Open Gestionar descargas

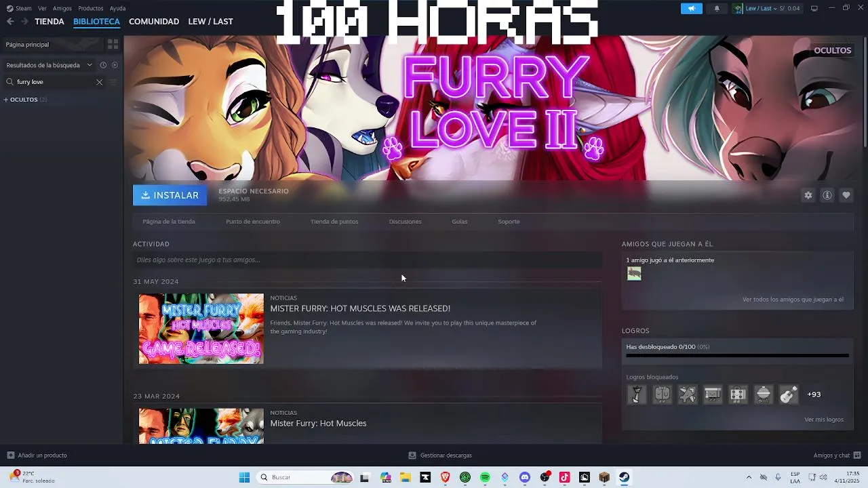coord(440,455)
